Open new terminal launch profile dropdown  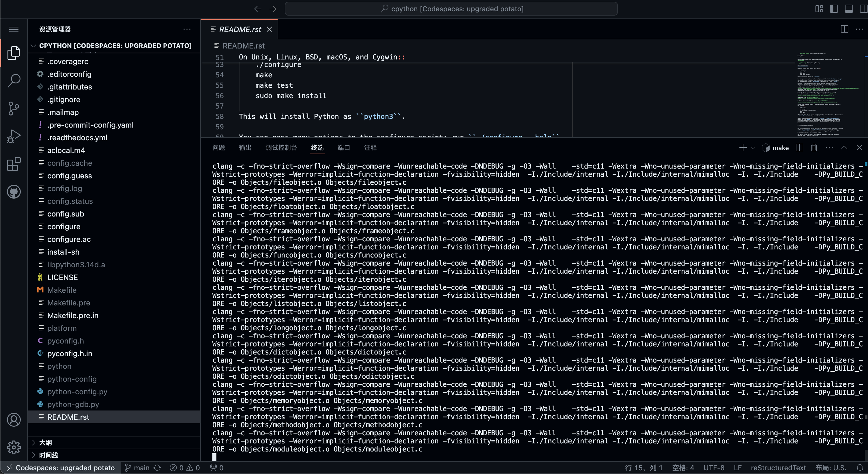pos(753,148)
